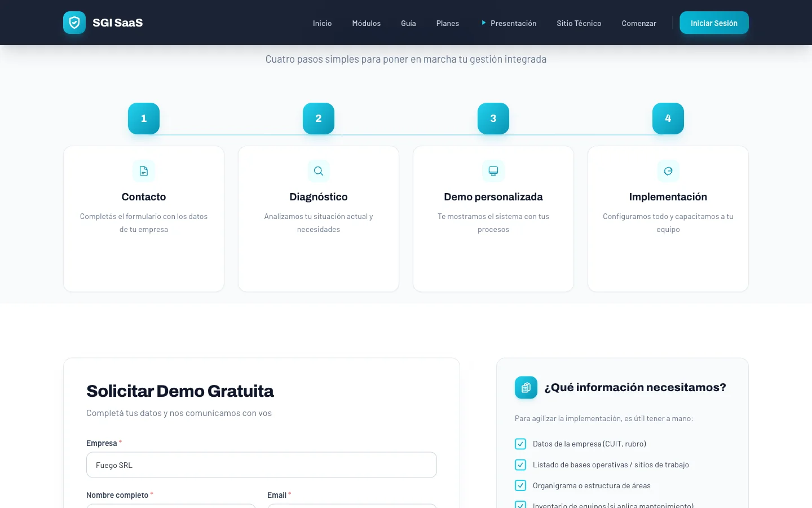The image size is (812, 508).
Task: Click the monitor icon in Demo personalizada card
Action: pos(493,171)
